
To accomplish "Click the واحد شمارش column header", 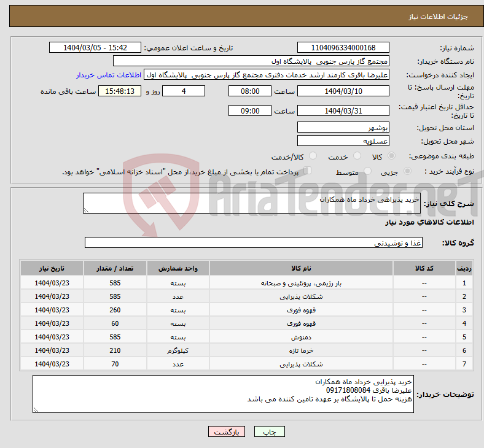I will tap(178, 268).
